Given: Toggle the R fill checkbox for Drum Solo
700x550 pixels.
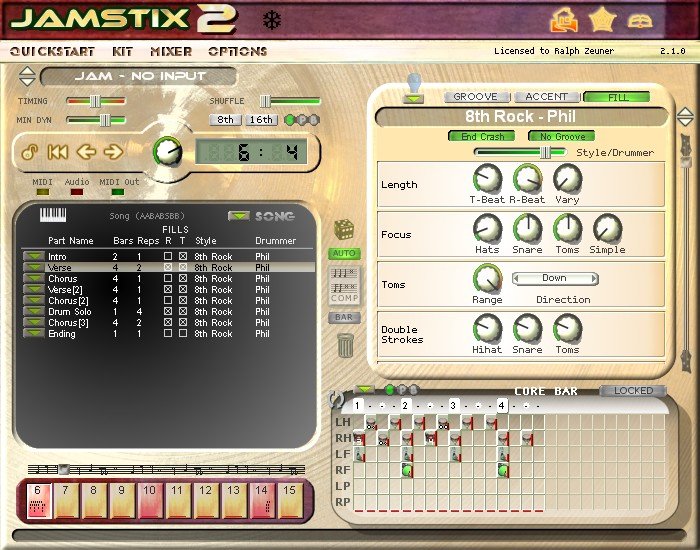Looking at the screenshot, I should pyautogui.click(x=168, y=311).
